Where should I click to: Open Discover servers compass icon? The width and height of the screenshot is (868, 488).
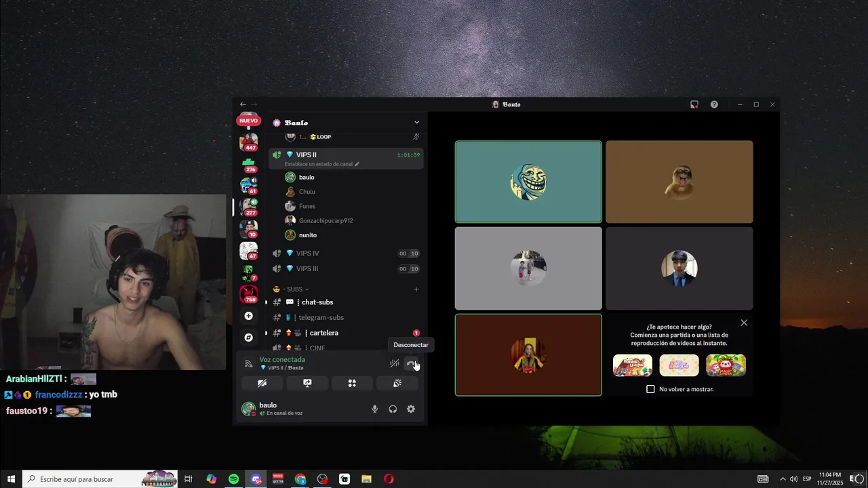coord(249,337)
